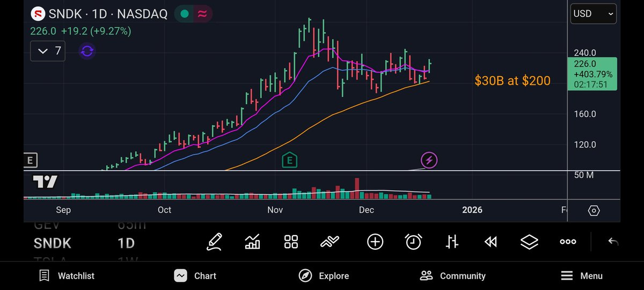Tap the Nov date on time axis

(x=275, y=210)
